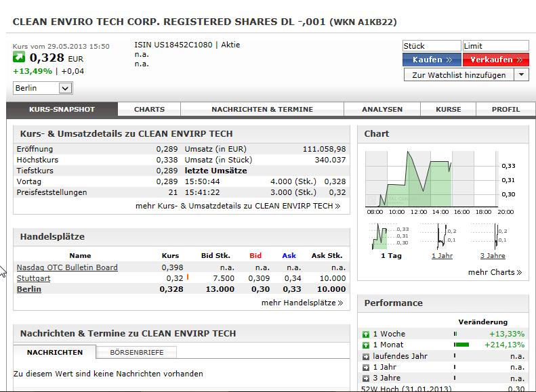The image size is (536, 392).
Task: Expand the watchlist dropdown arrow
Action: [x=522, y=75]
